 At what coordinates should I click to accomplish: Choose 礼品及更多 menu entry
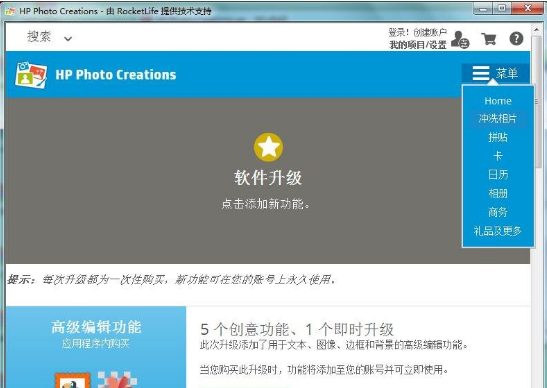(497, 231)
